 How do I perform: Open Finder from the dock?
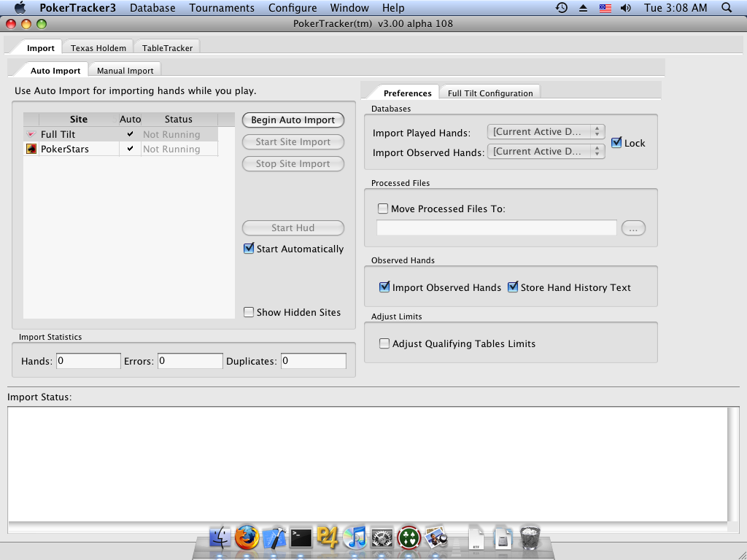click(220, 538)
